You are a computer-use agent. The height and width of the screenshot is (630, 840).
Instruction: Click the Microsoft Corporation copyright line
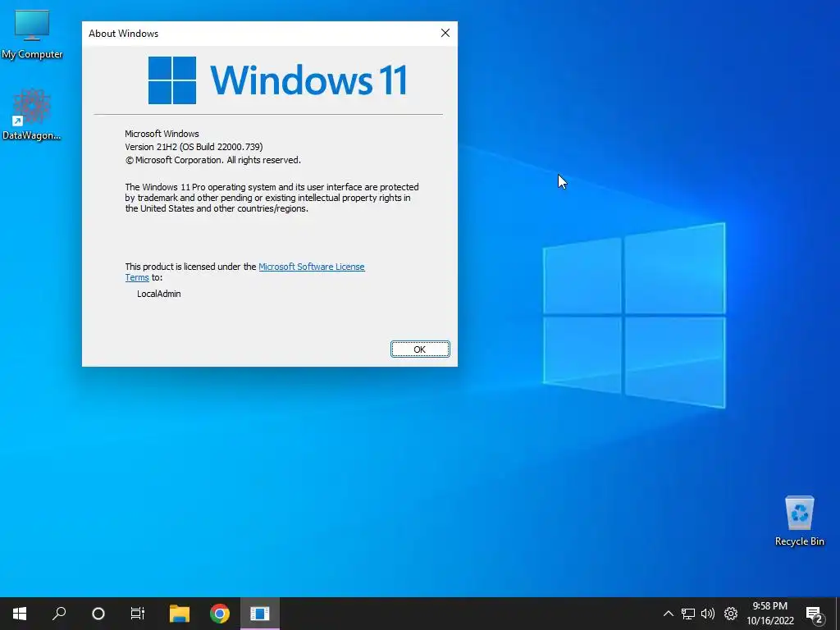pyautogui.click(x=213, y=160)
